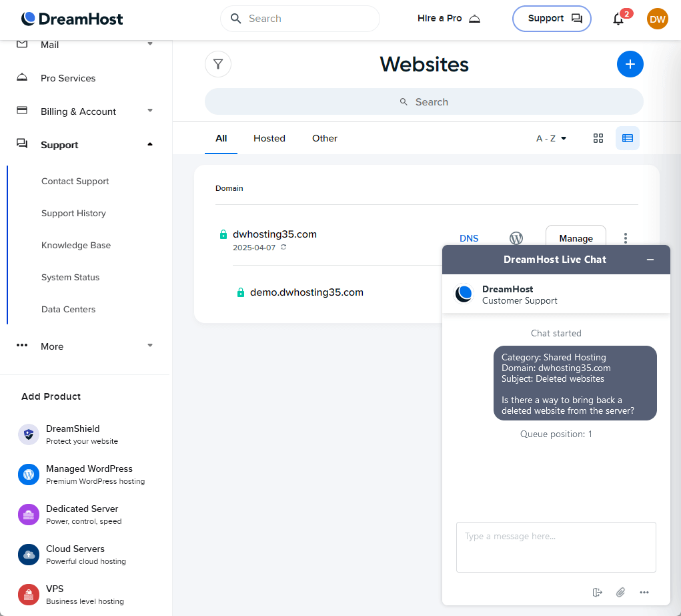Viewport: 681px width, 616px height.
Task: Click the Billing & Account card icon
Action: [x=22, y=110]
